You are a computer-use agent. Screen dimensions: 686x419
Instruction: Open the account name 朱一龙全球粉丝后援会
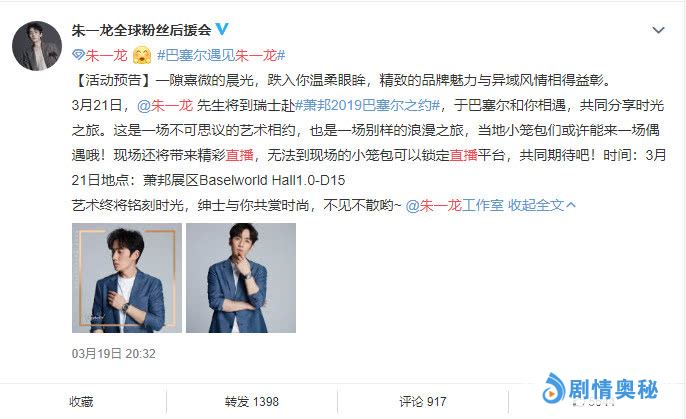(x=141, y=30)
